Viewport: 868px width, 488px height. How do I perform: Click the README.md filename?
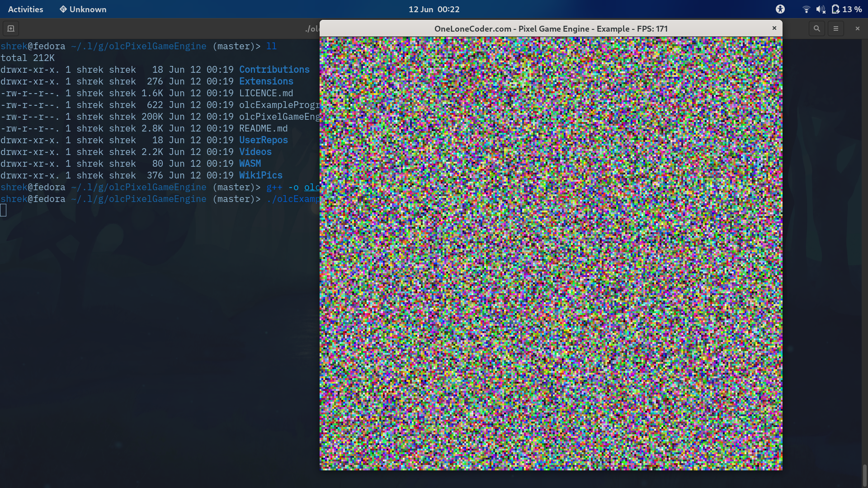click(x=263, y=128)
